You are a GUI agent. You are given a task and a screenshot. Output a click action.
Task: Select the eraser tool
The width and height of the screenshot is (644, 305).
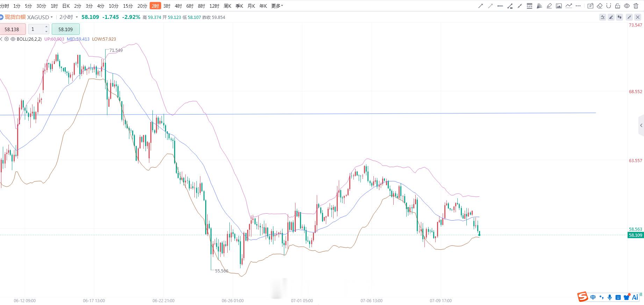tap(600, 6)
